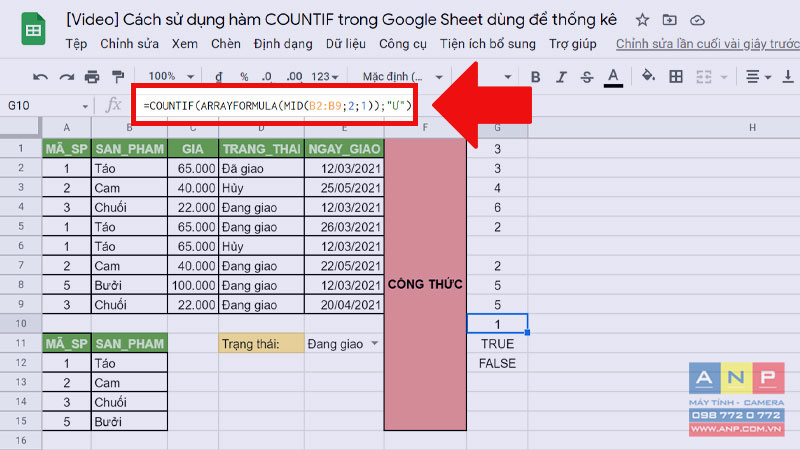
Task: Click the date cell 25/05/2021
Action: tap(344, 188)
